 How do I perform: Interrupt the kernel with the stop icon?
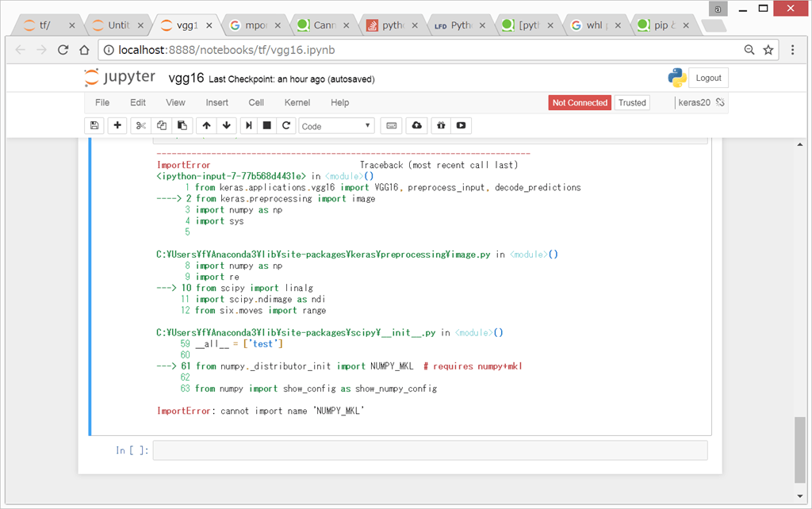[267, 125]
